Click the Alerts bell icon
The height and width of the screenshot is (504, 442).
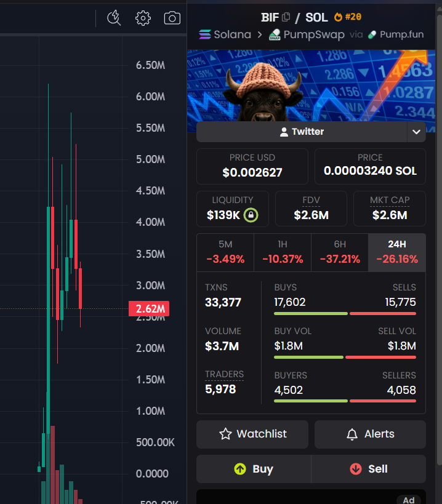click(x=352, y=434)
